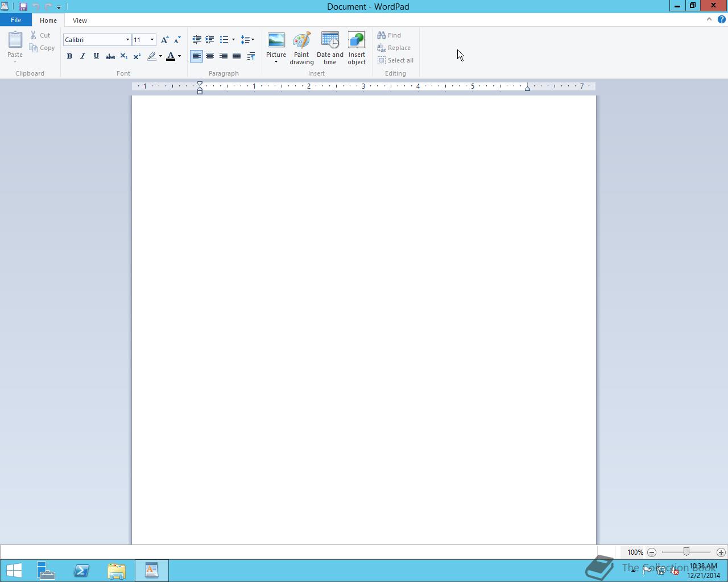Select Align text right

(x=224, y=56)
